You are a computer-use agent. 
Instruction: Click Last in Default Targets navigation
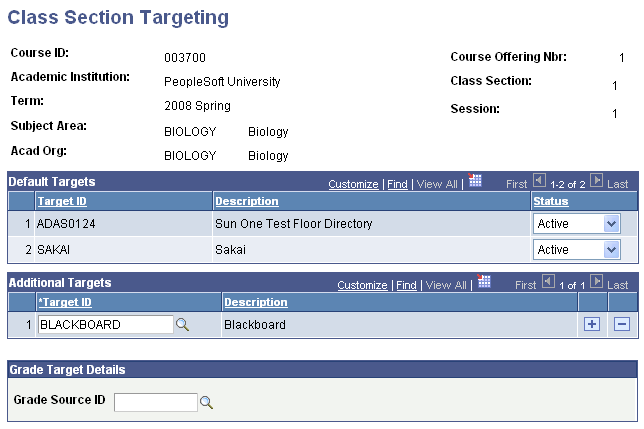(x=618, y=184)
